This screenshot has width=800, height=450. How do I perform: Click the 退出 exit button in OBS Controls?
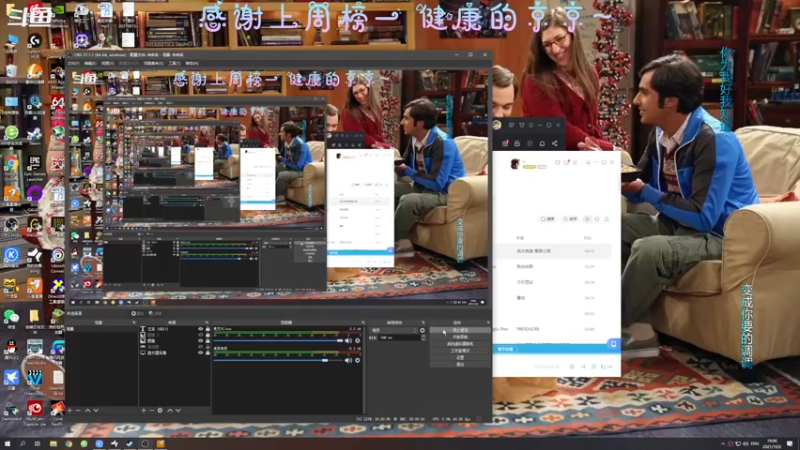click(x=460, y=364)
